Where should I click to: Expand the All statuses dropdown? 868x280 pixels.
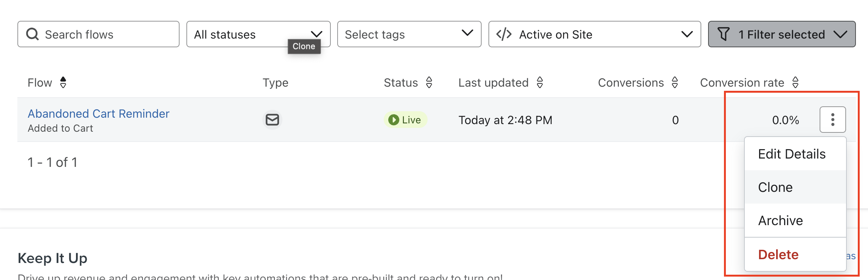coord(259,34)
